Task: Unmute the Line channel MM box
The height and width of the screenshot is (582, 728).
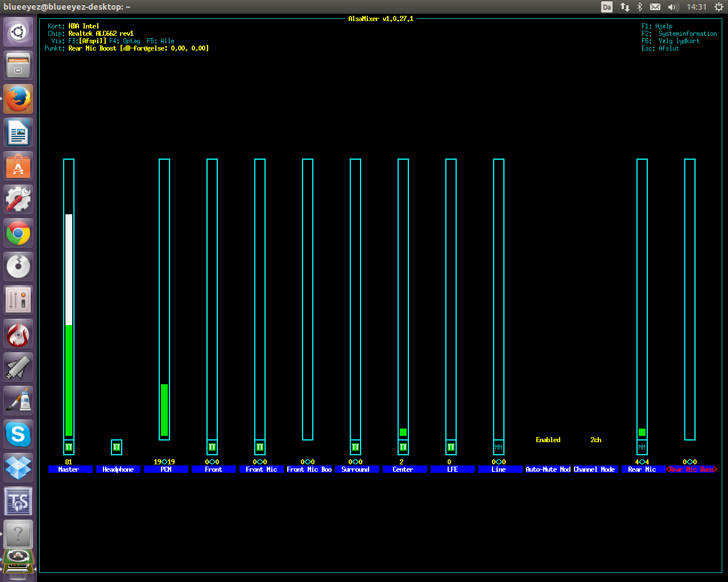Action: coord(499,447)
